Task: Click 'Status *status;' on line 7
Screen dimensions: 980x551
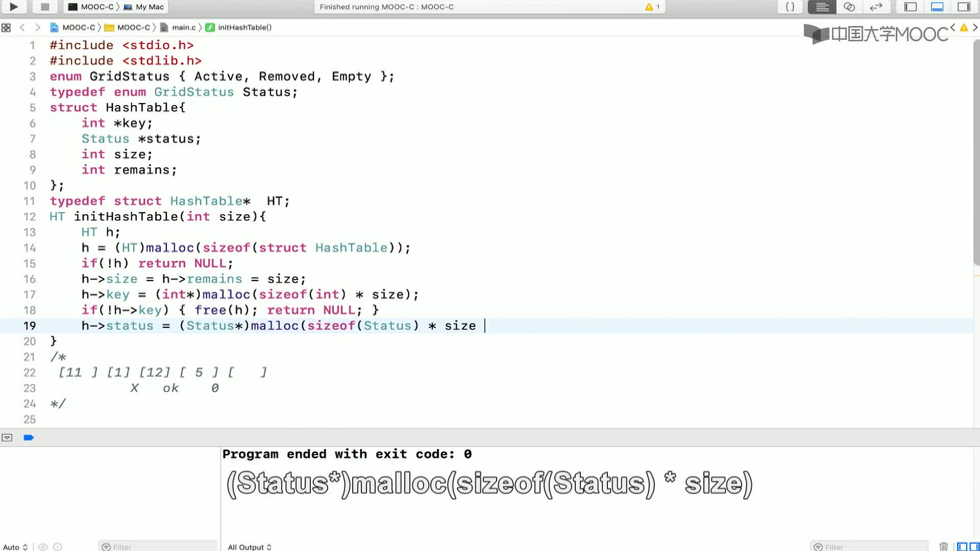Action: tap(141, 139)
